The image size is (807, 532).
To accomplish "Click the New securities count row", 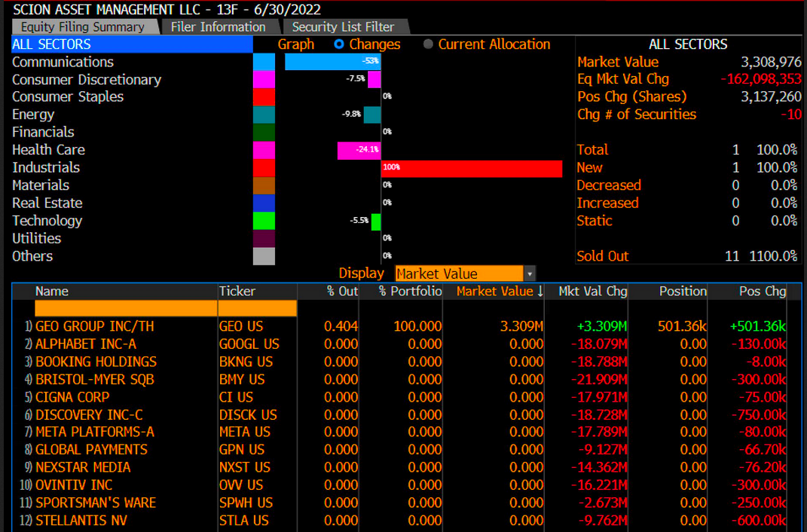I will 687,167.
